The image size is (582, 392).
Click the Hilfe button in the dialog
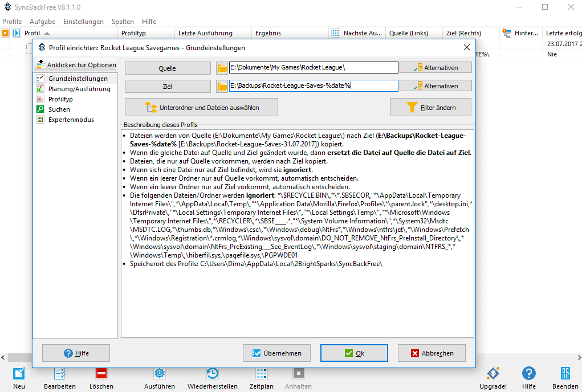pyautogui.click(x=76, y=353)
